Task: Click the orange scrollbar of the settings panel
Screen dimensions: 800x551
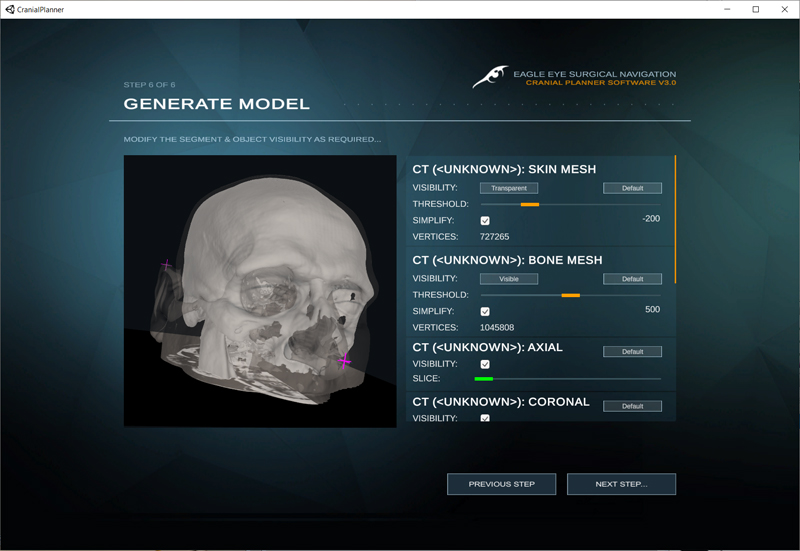Action: tap(675, 219)
